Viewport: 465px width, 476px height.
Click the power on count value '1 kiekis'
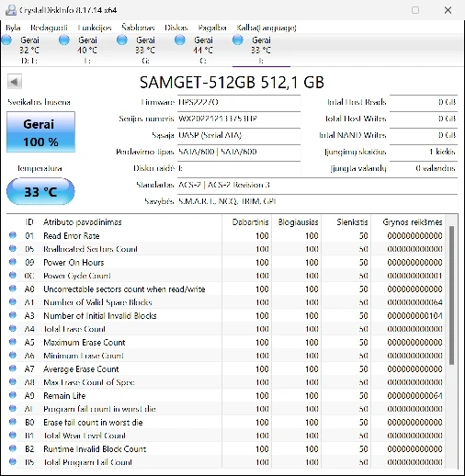[424, 152]
